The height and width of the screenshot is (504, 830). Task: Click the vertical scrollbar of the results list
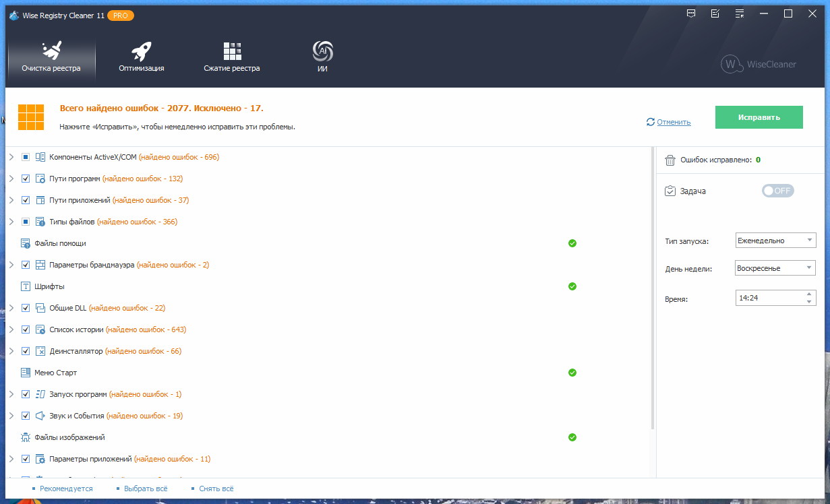click(x=652, y=288)
